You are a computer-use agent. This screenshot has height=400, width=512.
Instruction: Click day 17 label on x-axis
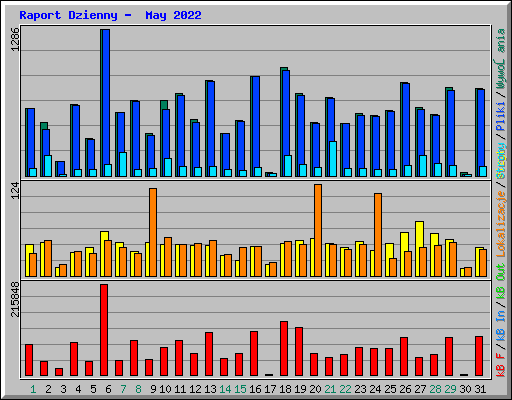tap(270, 389)
